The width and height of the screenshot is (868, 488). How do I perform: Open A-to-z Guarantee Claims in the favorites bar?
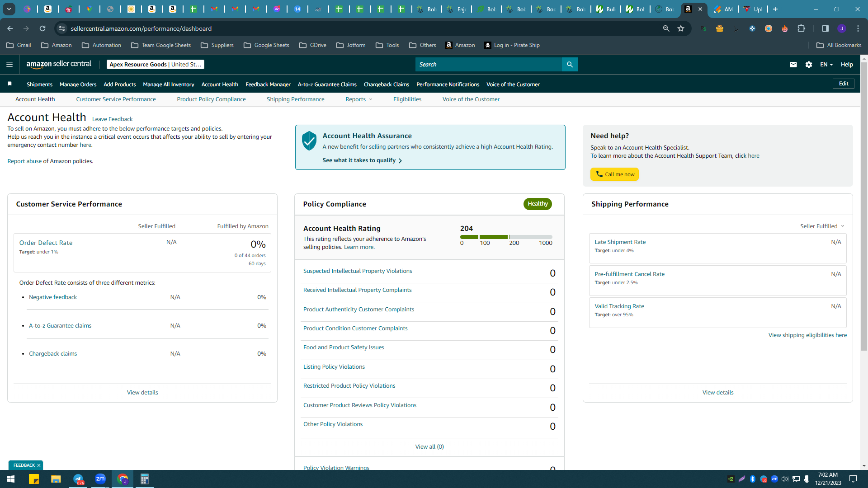click(x=327, y=84)
